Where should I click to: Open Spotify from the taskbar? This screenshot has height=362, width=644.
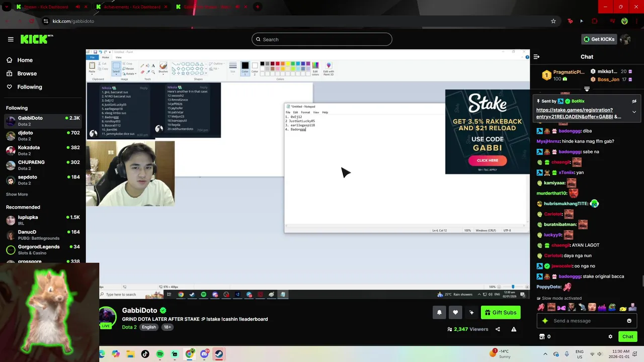click(x=160, y=354)
